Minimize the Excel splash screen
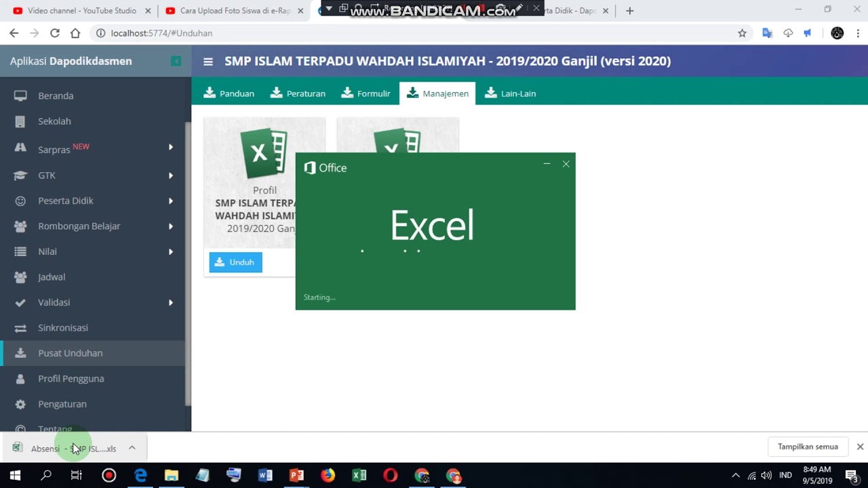Viewport: 868px width, 488px height. (547, 164)
